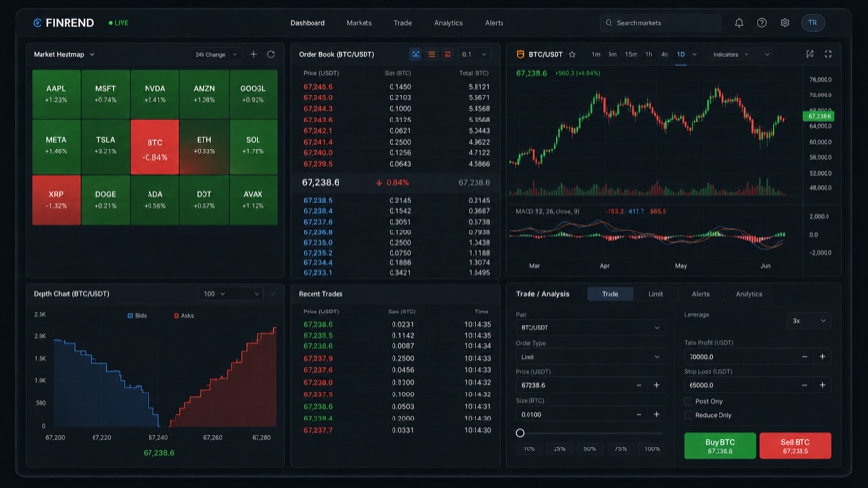Open the help question mark icon
This screenshot has width=868, height=488.
pos(762,23)
